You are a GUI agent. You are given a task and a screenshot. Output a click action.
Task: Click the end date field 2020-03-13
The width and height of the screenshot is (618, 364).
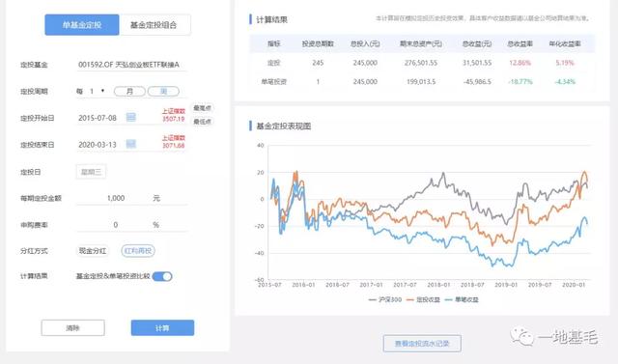click(x=98, y=145)
